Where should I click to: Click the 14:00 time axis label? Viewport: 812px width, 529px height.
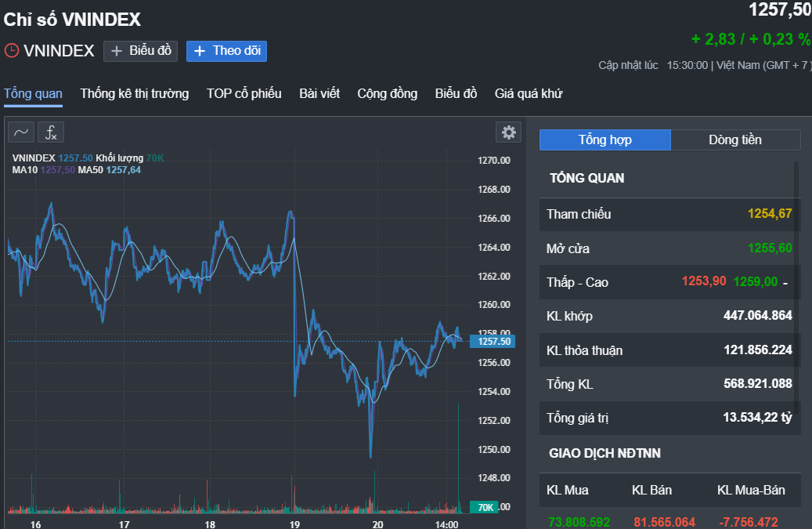446,524
